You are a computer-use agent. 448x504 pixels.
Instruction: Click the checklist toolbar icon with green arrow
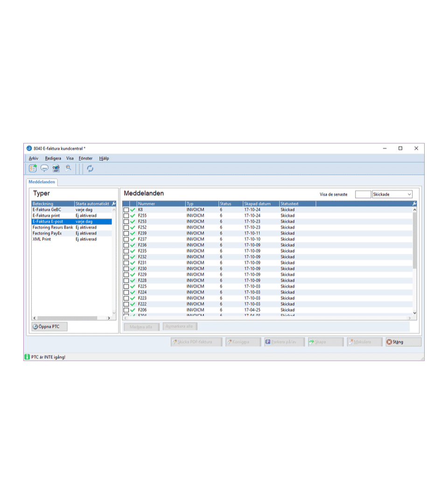coord(33,168)
